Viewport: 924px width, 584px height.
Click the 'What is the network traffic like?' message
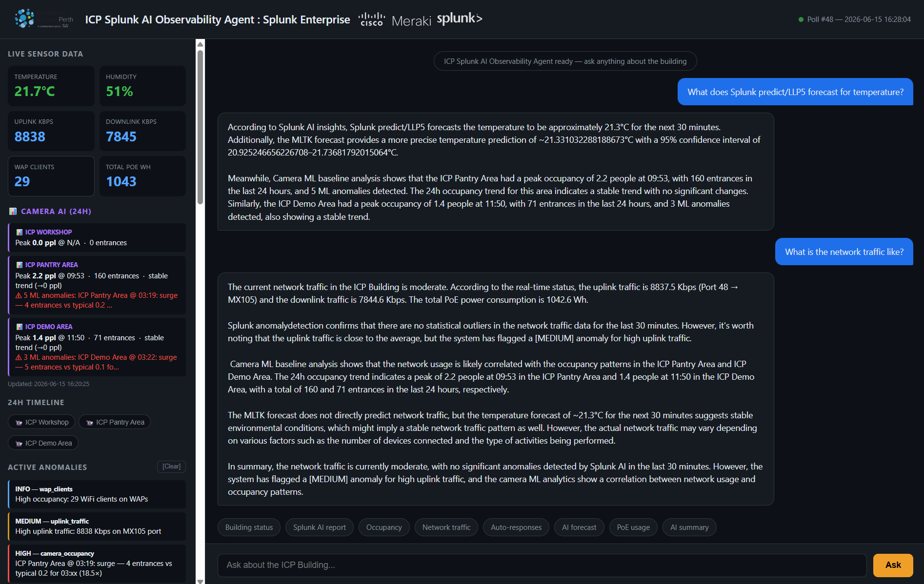coord(844,252)
